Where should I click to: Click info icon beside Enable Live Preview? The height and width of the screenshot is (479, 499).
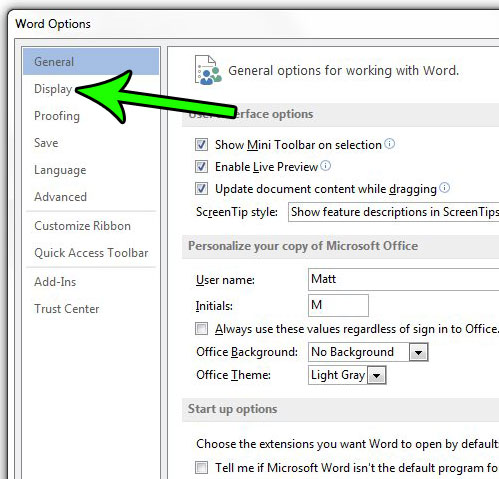[x=326, y=166]
